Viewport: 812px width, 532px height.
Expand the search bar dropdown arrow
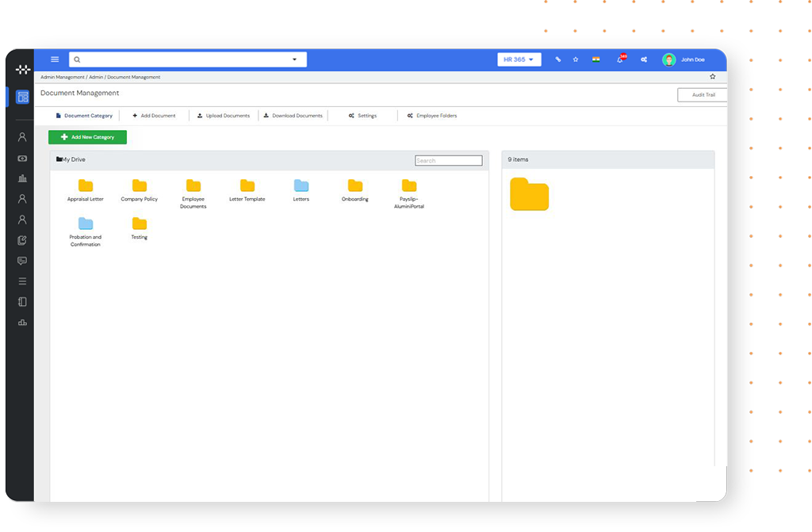click(x=294, y=59)
